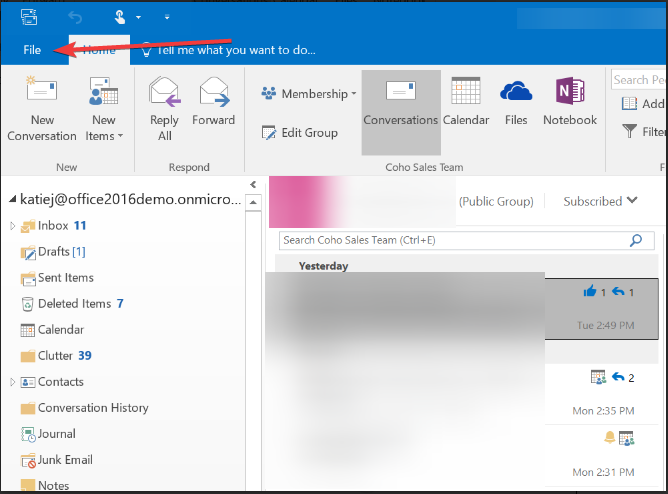The width and height of the screenshot is (668, 494).
Task: Click the Search People field
Action: click(x=638, y=80)
